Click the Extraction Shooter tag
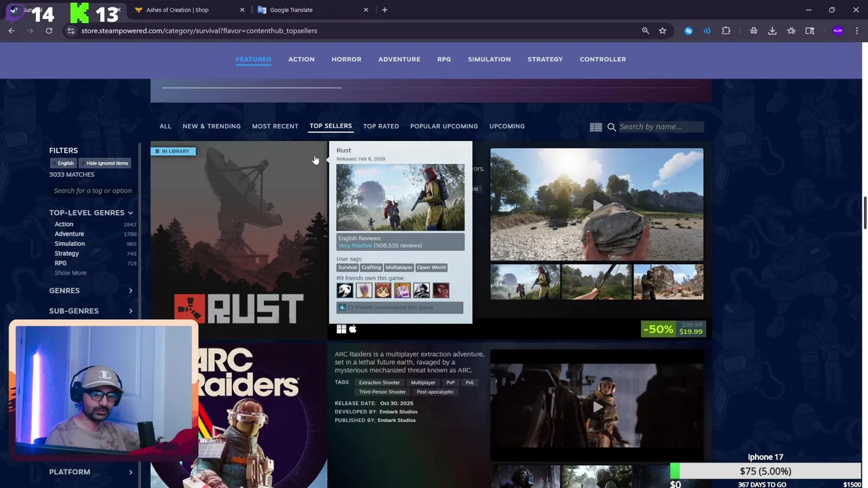Screen dimensions: 868x488 380,382
